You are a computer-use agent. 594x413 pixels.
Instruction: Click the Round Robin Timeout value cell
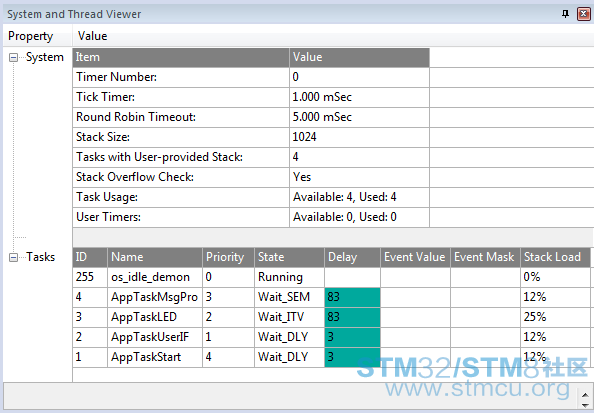point(360,117)
